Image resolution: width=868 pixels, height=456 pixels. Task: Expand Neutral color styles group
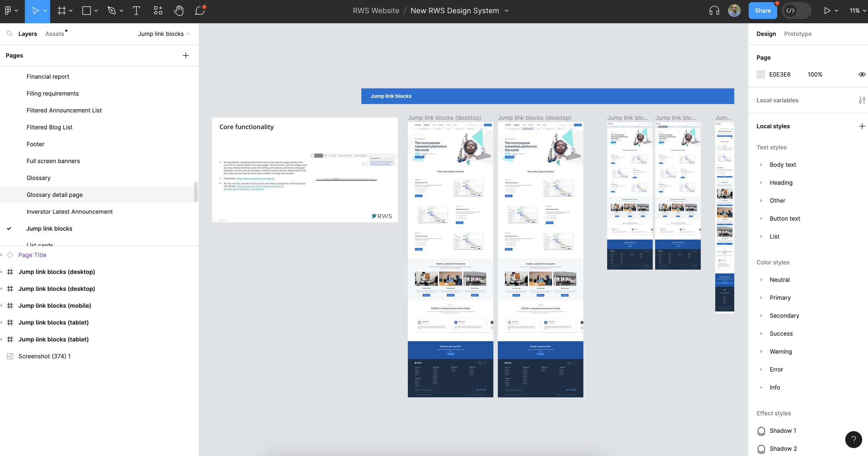761,280
